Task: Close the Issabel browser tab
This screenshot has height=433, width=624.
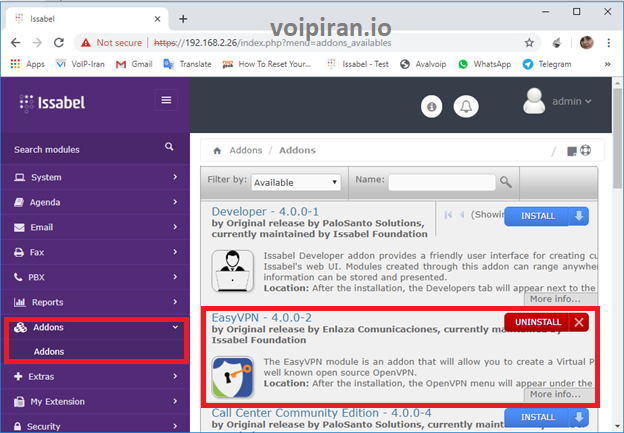Action: point(157,19)
